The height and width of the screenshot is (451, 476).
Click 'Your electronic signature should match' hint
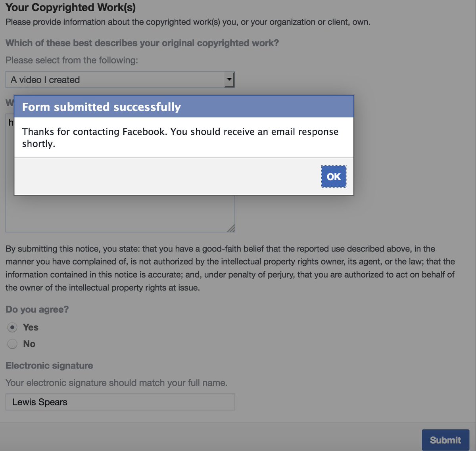(117, 383)
